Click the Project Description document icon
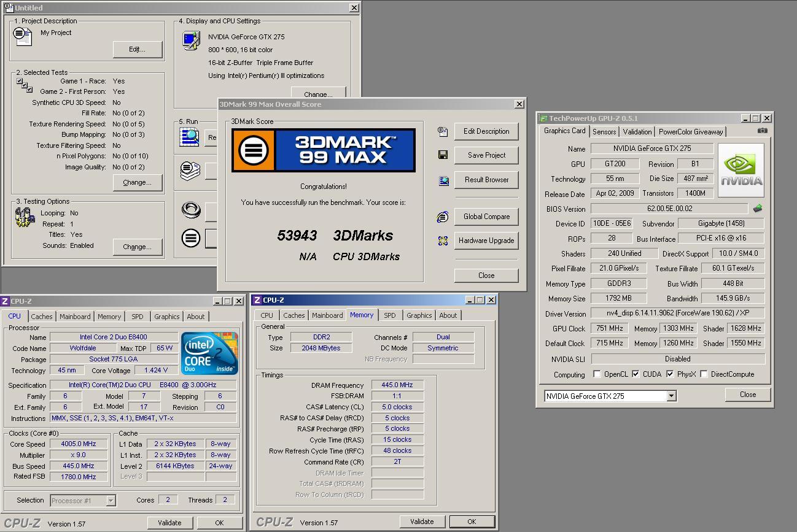This screenshot has height=532, width=797. pyautogui.click(x=23, y=36)
